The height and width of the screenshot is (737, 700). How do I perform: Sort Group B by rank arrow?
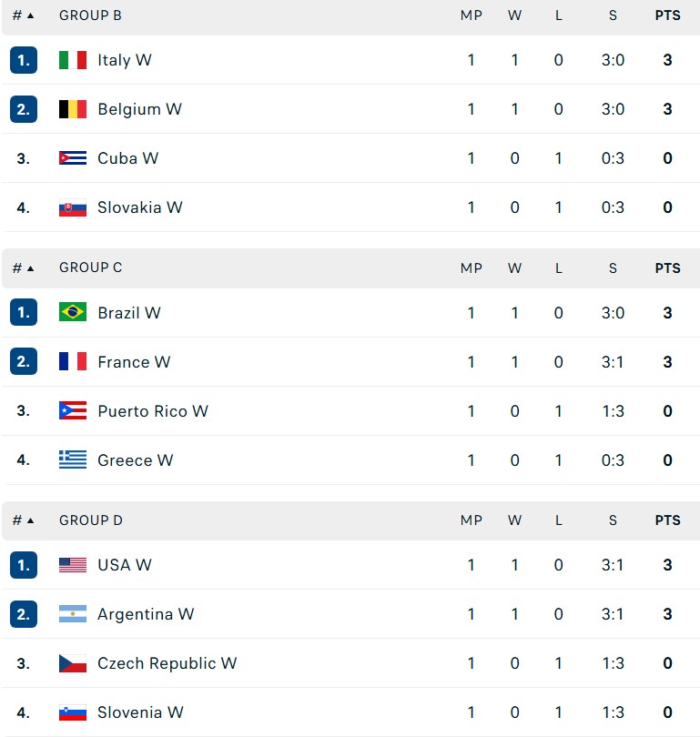click(x=31, y=15)
